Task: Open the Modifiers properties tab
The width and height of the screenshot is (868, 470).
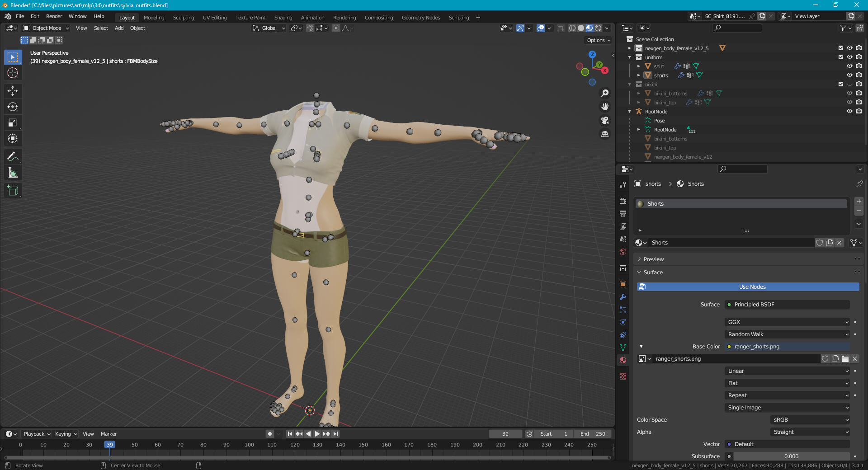Action: click(623, 297)
